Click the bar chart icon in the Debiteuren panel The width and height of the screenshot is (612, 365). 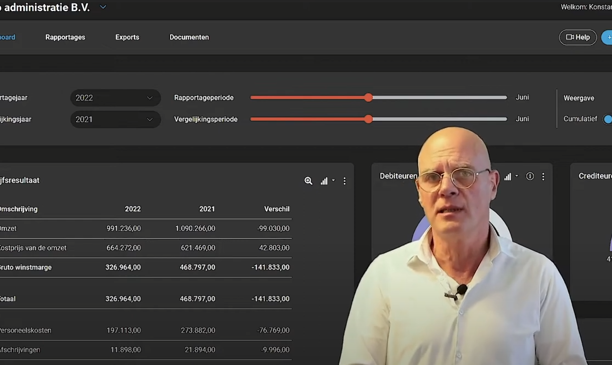[x=507, y=176]
